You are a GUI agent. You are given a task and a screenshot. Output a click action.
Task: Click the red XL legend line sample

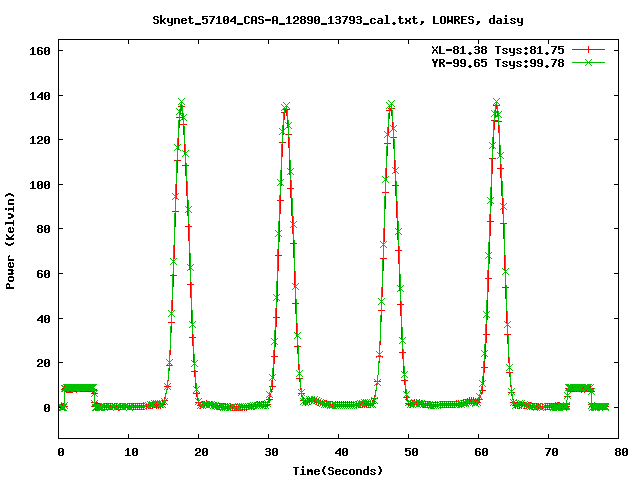point(588,50)
